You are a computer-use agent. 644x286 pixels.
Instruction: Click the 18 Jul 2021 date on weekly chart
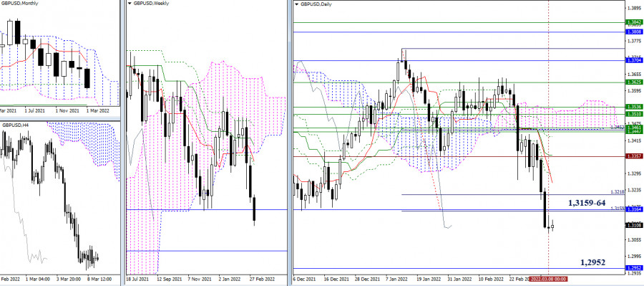[x=138, y=279]
